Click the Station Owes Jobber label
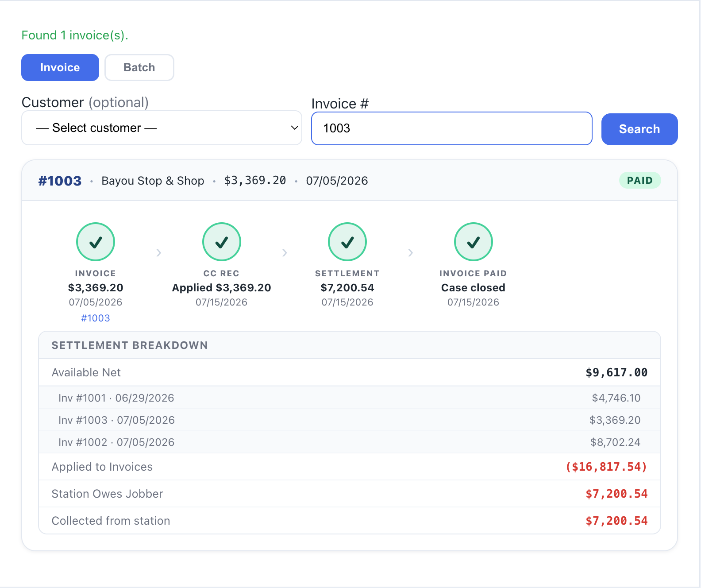Screen dimensions: 701x588 pos(107,494)
